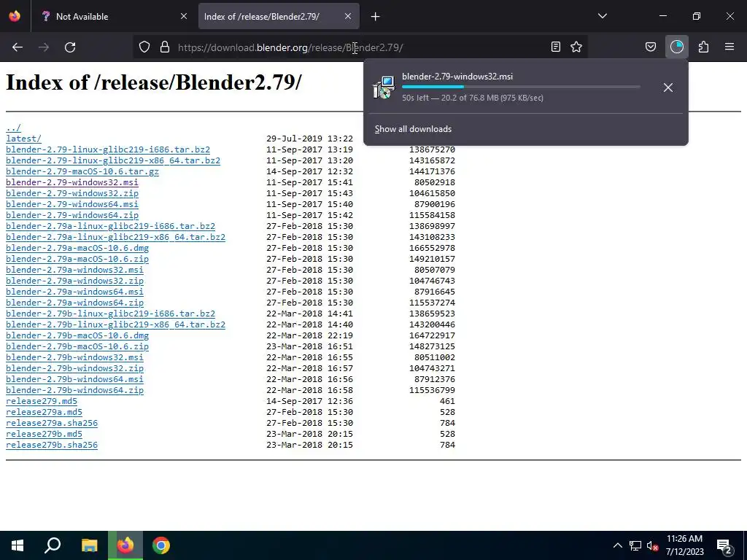Select file size 80502918 text
747x560 pixels.
(435, 182)
